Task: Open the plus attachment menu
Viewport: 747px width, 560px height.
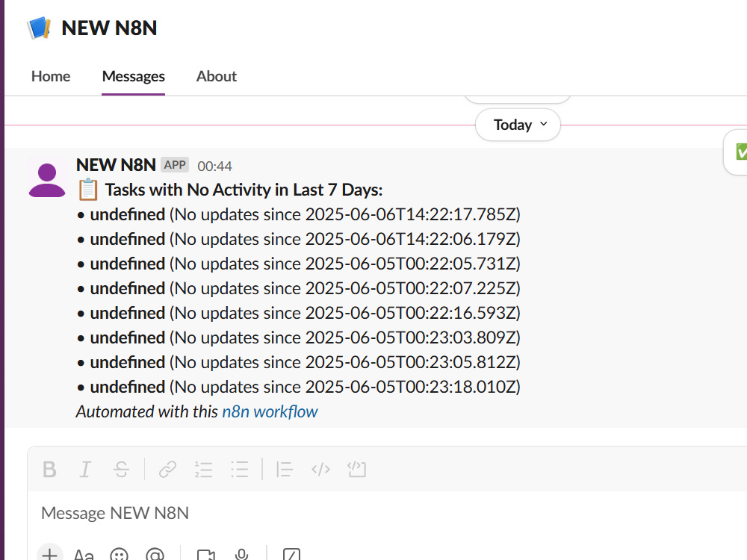Action: click(49, 553)
